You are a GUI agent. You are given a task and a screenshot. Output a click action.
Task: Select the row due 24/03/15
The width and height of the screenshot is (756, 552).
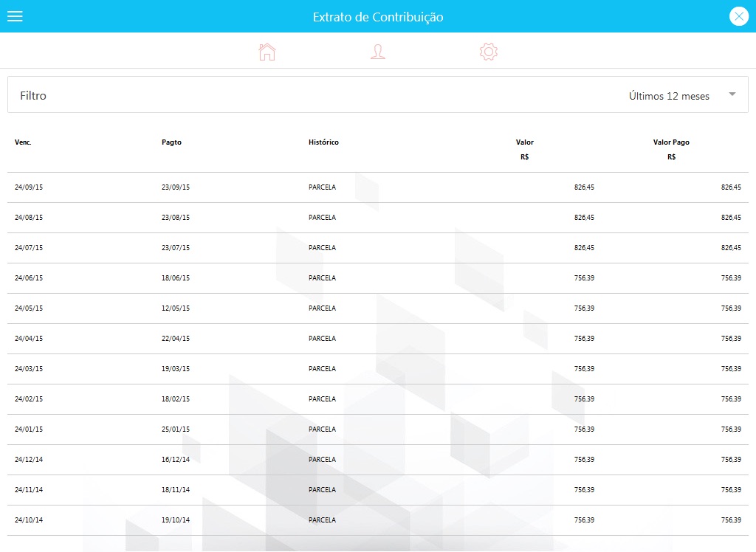pos(378,369)
